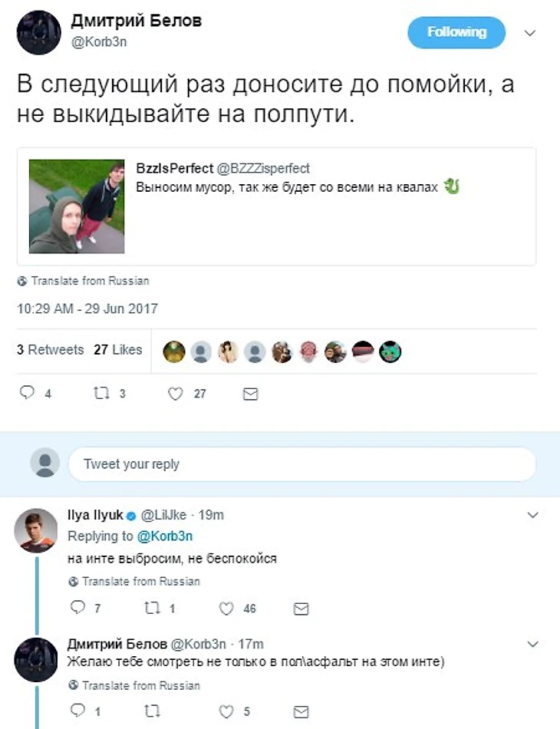Toggle the Following button for Дмитрий Белов
Image resolution: width=560 pixels, height=729 pixels.
point(456,32)
